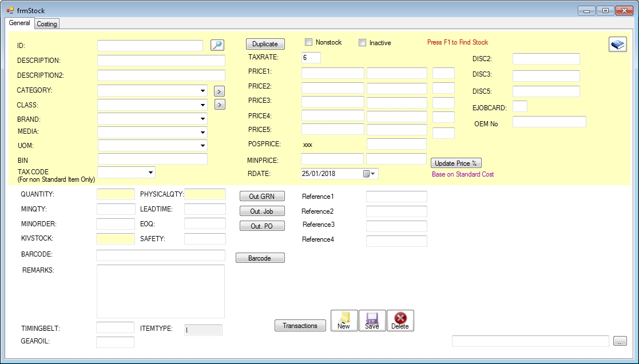Screen dimensions: 639x364
Task: Click the MINQTY input field
Action: 116,209
